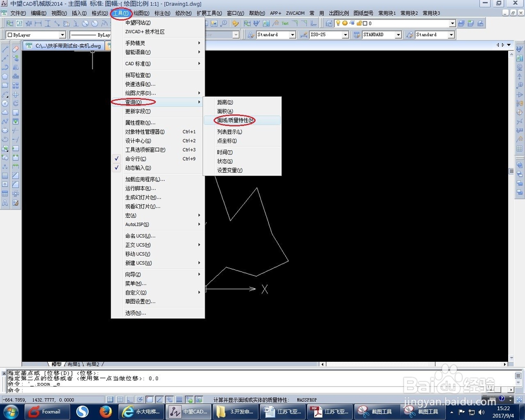The height and width of the screenshot is (420, 525).
Task: Click the dimension style icon beside ISO-25
Action: point(303,35)
